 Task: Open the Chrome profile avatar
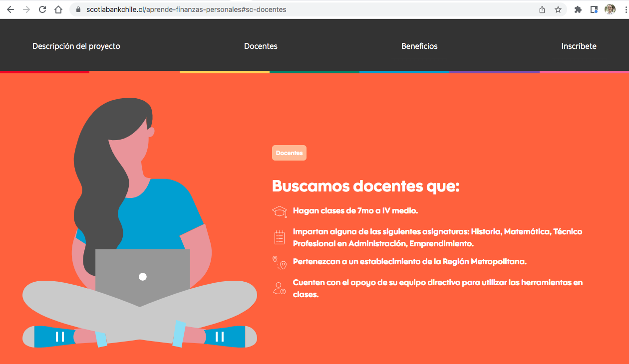[x=610, y=9]
